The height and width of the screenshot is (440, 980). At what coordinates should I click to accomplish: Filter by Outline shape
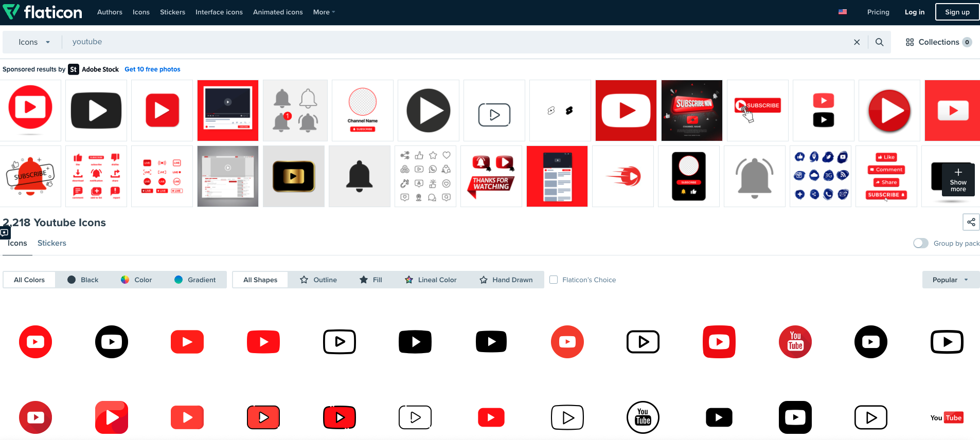pyautogui.click(x=318, y=280)
